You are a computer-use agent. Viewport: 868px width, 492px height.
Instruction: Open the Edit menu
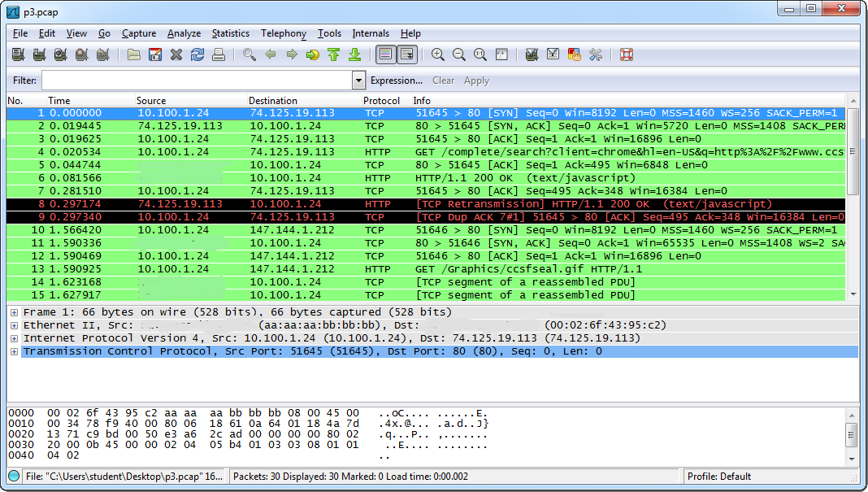pos(46,33)
